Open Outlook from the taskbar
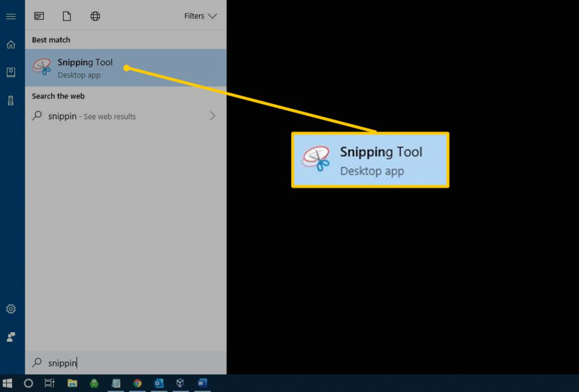 coord(159,383)
